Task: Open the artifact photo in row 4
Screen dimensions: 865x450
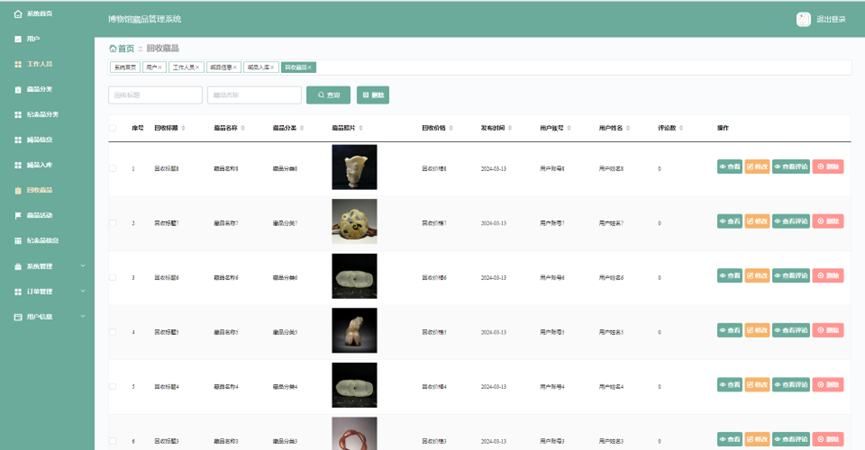Action: tap(354, 330)
